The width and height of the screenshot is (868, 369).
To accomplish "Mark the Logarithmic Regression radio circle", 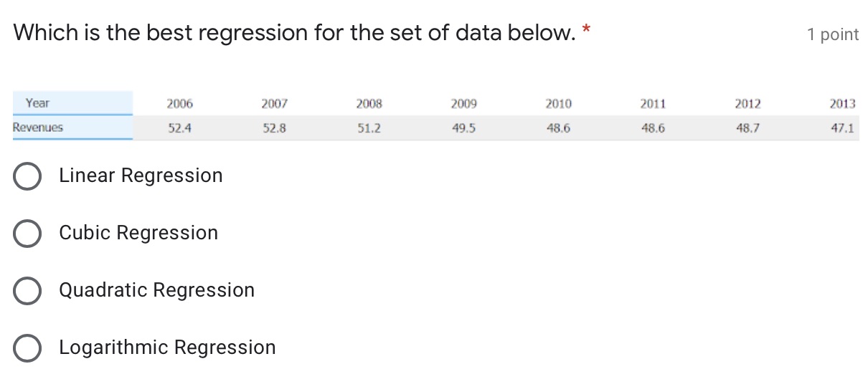I will [x=27, y=348].
